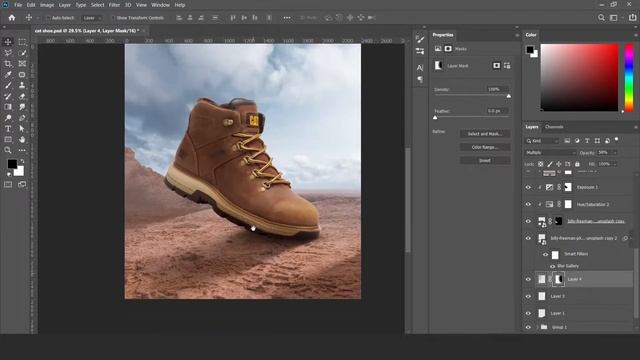Open the Fill percentage dropdown arrow

615,164
